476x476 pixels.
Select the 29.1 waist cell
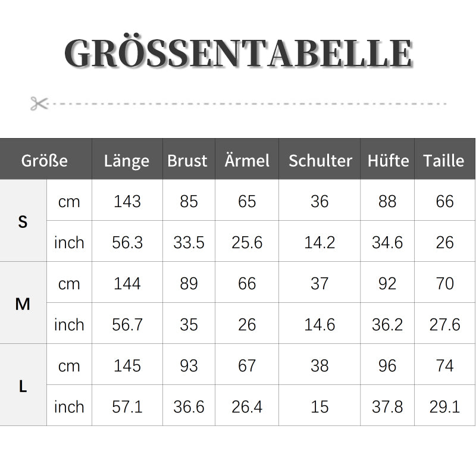point(444,406)
